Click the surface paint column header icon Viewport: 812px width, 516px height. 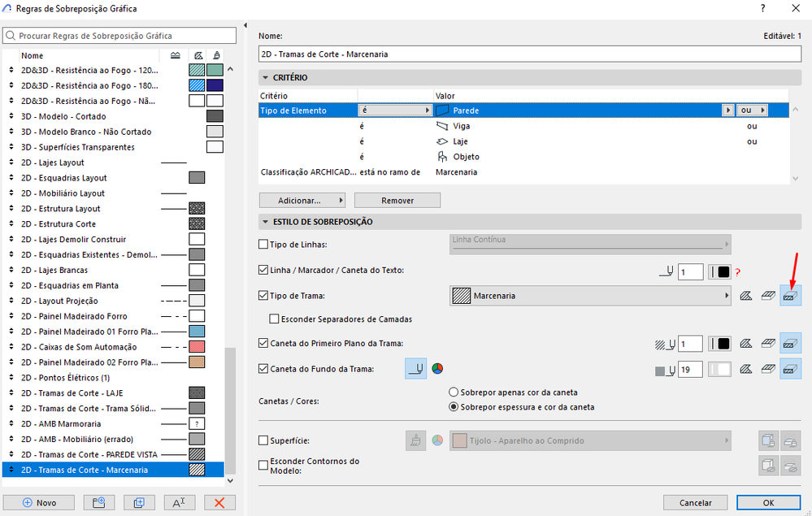(x=216, y=55)
